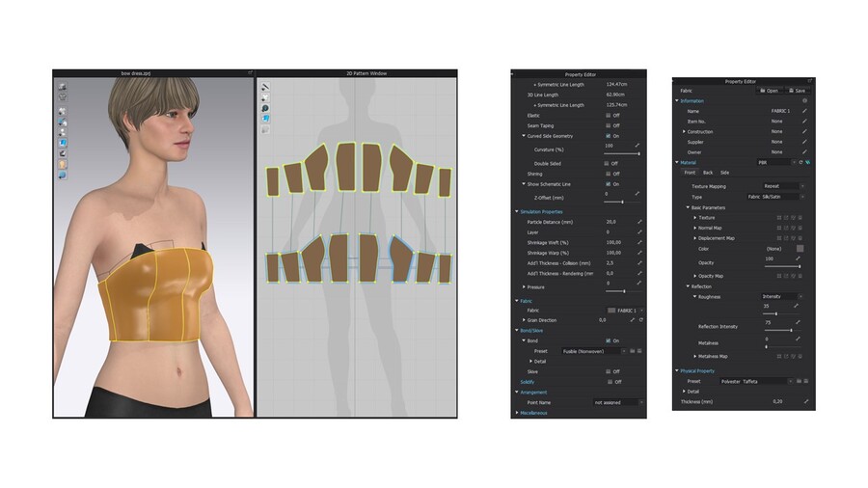Click the edit pencil for Add'l Thickness - Collision
868x488 pixels.
pyautogui.click(x=639, y=263)
